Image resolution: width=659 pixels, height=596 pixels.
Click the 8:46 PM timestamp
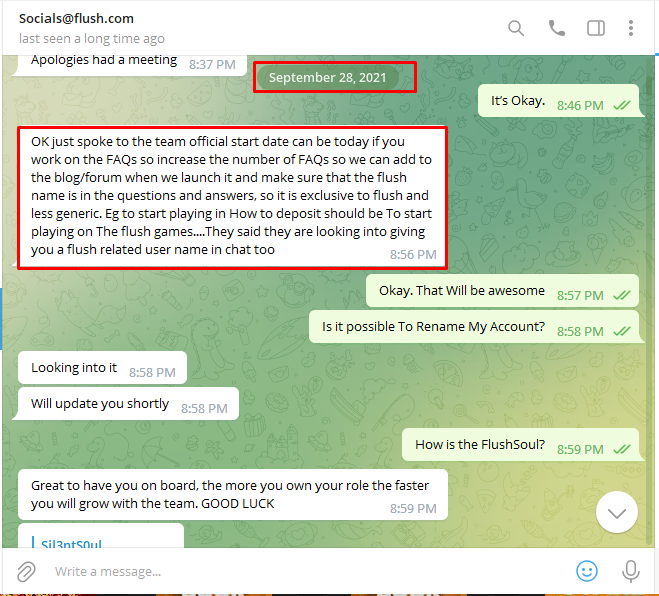click(x=580, y=105)
